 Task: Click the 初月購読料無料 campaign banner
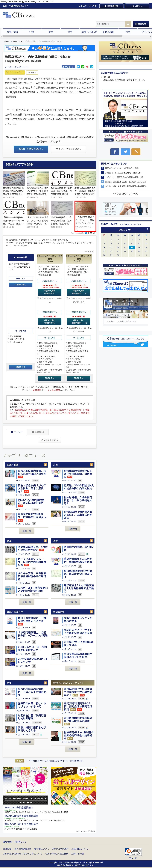tap(125, 270)
